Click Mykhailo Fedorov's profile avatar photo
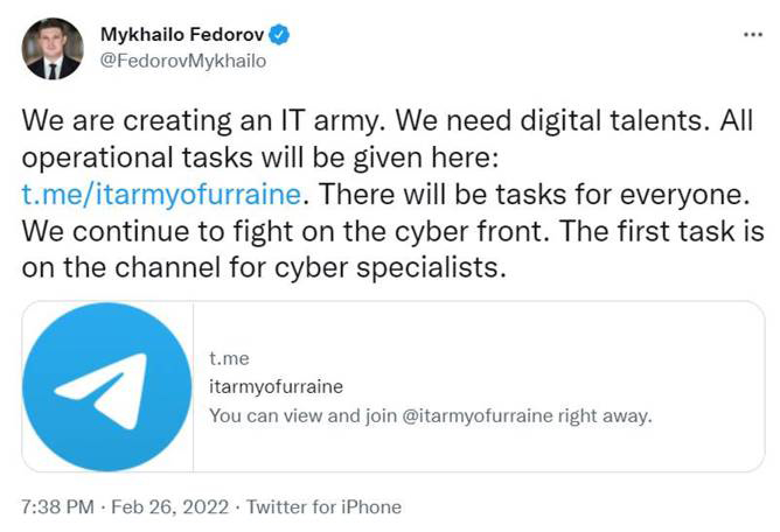Viewport: 780px width, 532px height. [53, 48]
